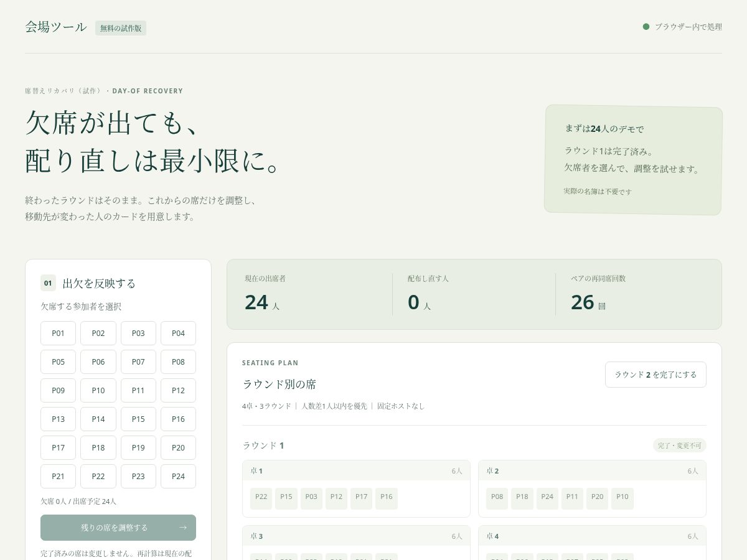
Task: Click the 配布し直す人 0人 stat
Action: [474, 294]
